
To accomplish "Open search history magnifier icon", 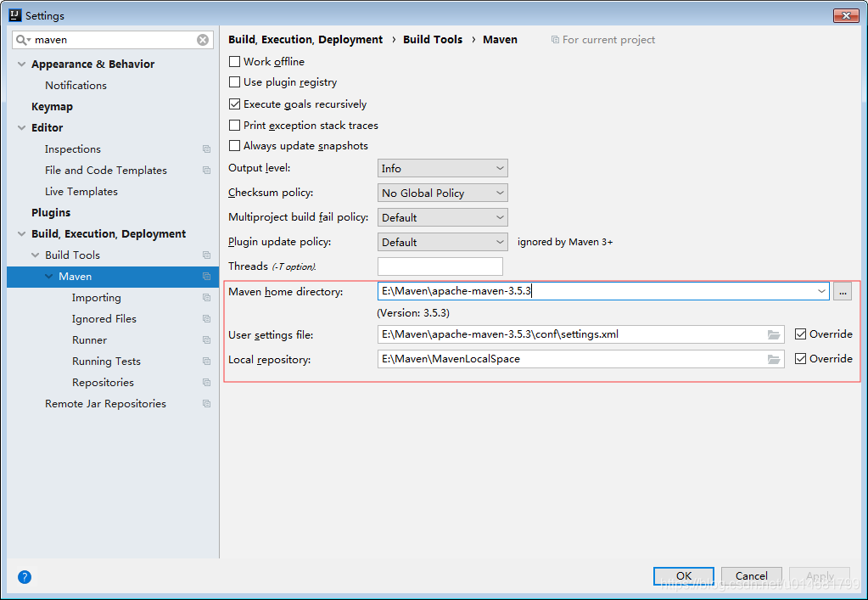I will click(x=23, y=40).
